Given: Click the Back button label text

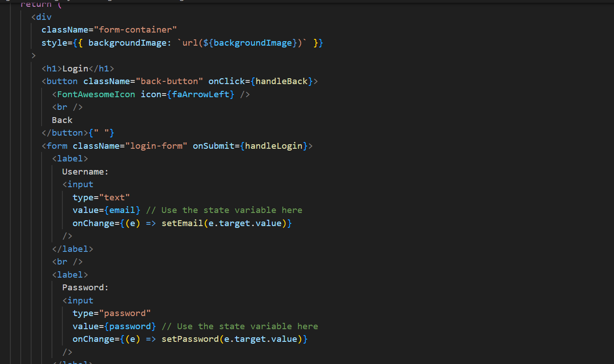Looking at the screenshot, I should pyautogui.click(x=62, y=120).
